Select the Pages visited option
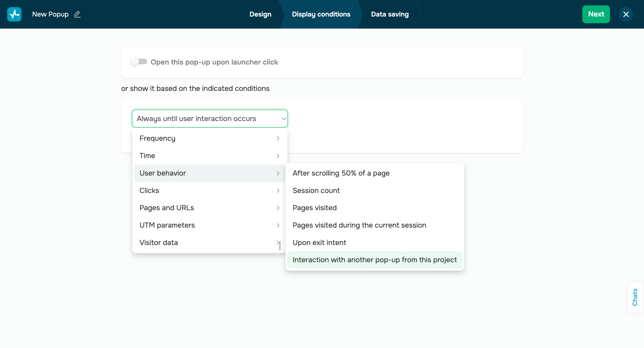Image resolution: width=644 pixels, height=348 pixels. tap(314, 208)
